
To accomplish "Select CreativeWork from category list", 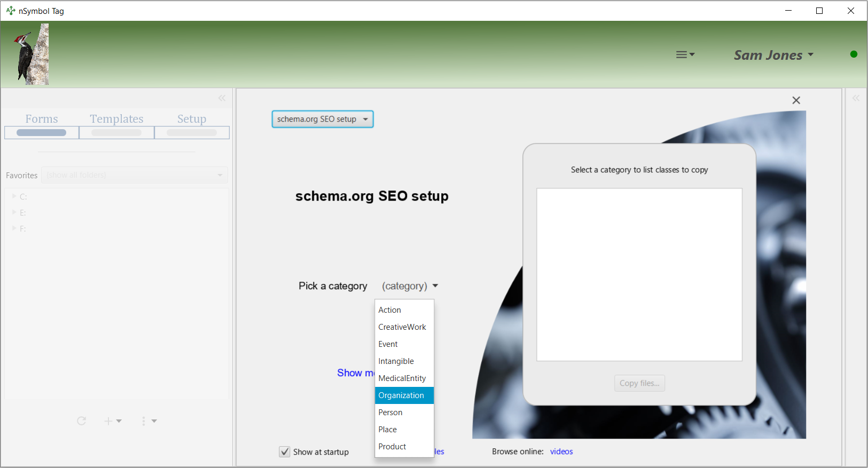I will (x=404, y=327).
